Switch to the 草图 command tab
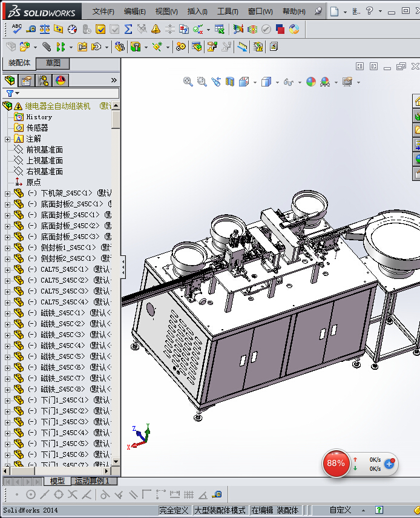420x518 pixels. (53, 63)
